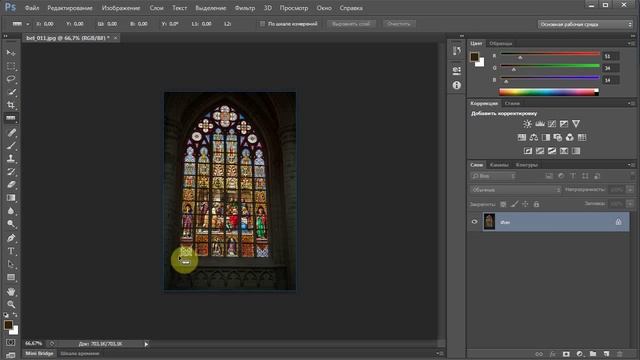This screenshot has height=360, width=640.
Task: Open the 'Шкала времени' timeline tab
Action: [80, 353]
